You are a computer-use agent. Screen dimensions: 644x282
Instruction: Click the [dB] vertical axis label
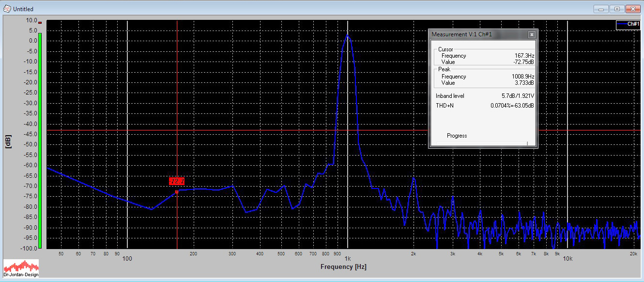pyautogui.click(x=8, y=141)
